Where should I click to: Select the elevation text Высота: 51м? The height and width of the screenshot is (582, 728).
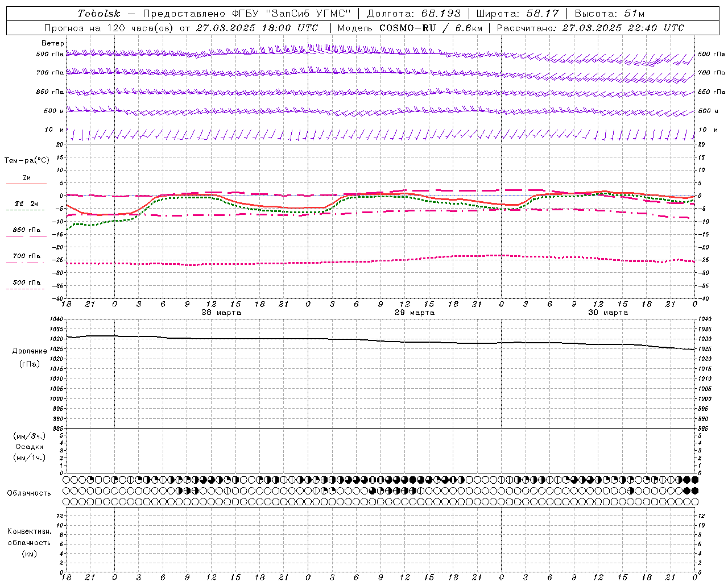[x=610, y=14]
